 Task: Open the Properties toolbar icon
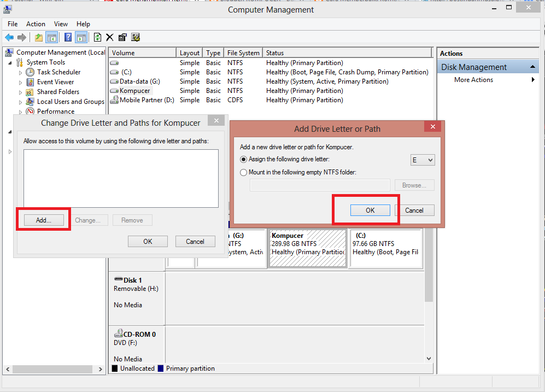[122, 38]
